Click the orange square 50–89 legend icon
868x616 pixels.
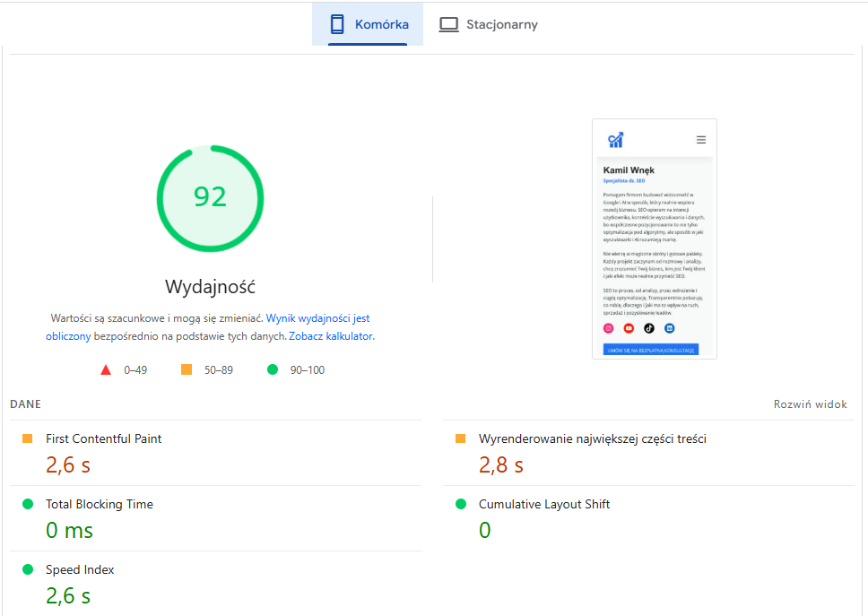coord(187,369)
